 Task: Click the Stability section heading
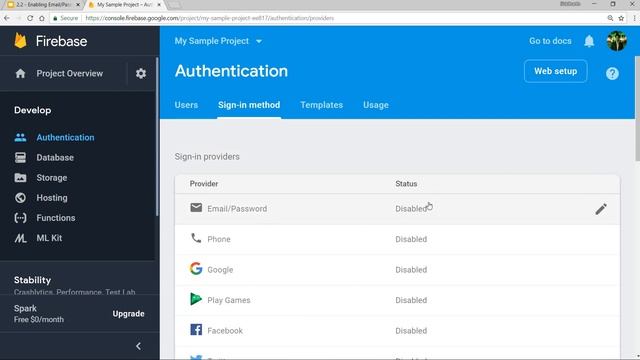[32, 280]
